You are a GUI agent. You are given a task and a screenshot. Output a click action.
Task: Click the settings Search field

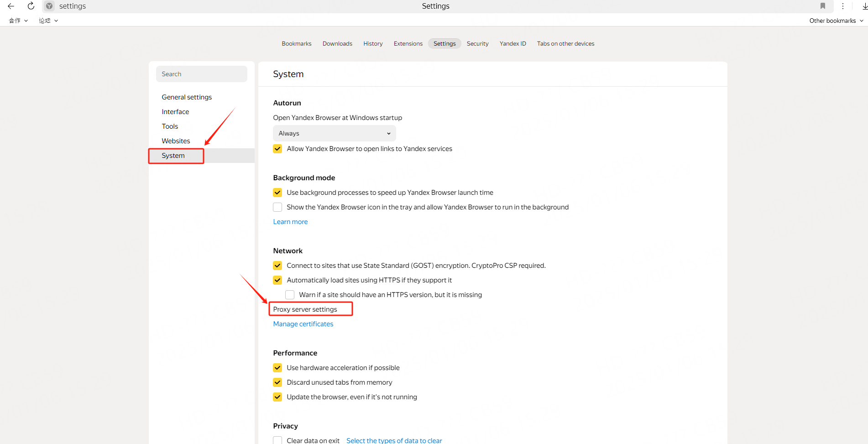click(201, 74)
